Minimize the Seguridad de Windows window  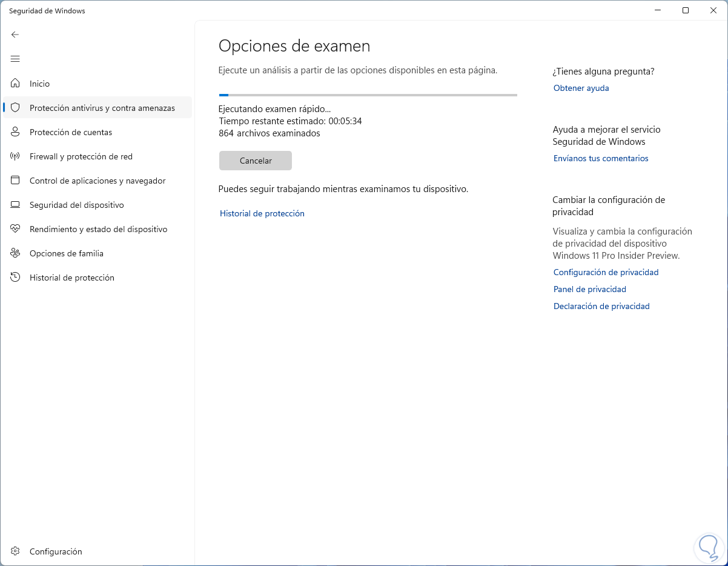point(658,10)
